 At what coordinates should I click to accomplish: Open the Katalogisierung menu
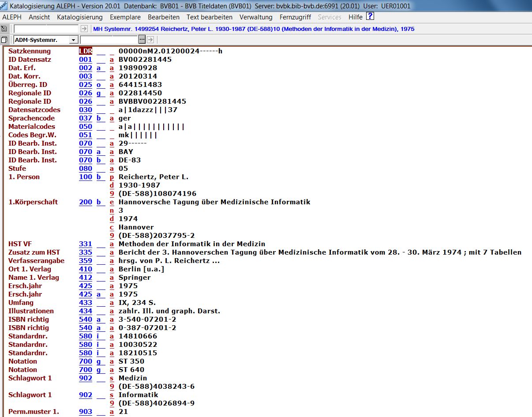[x=79, y=17]
